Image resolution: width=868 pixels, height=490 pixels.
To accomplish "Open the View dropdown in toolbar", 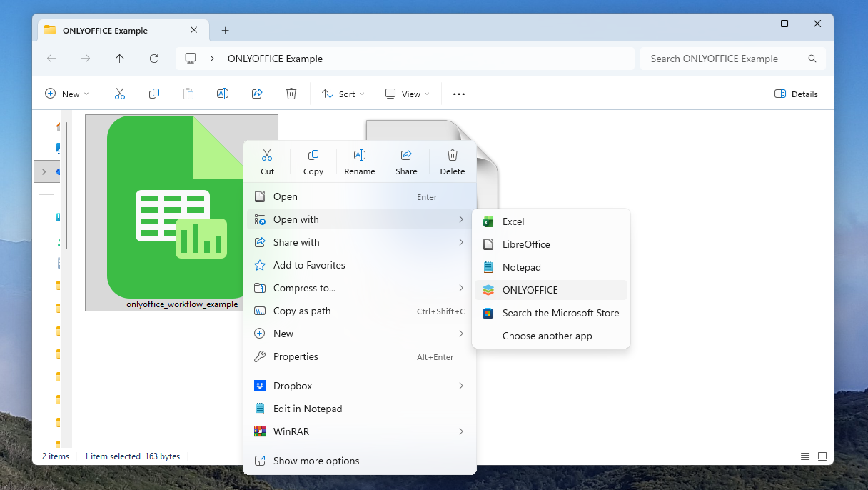I will [x=408, y=94].
